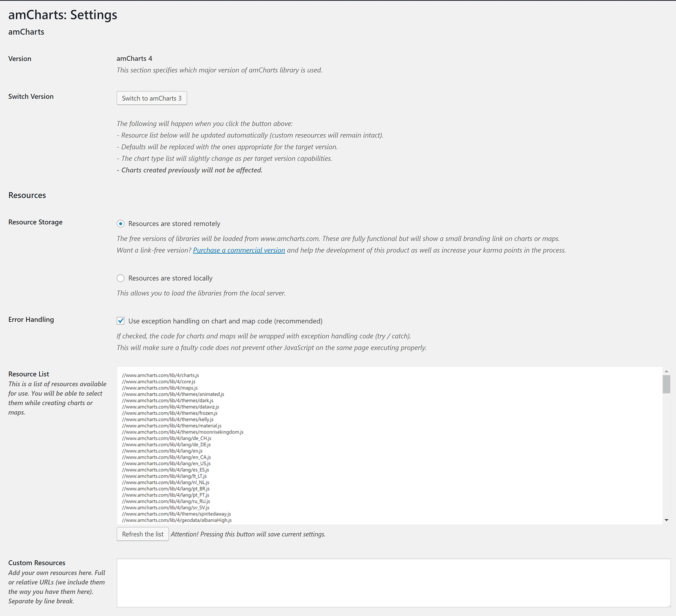The height and width of the screenshot is (616, 676).
Task: Click the amCharts: Settings page title
Action: point(63,15)
